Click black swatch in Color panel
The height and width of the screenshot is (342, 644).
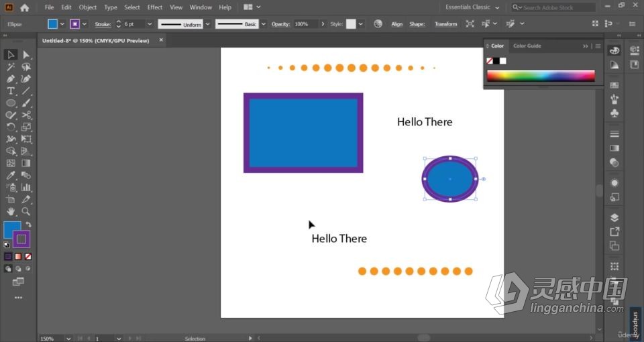[x=496, y=61]
